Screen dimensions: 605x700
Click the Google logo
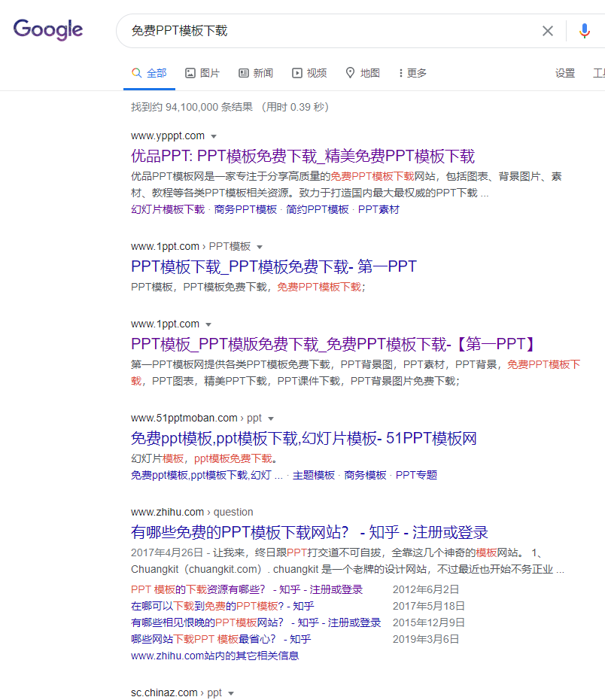coord(48,29)
